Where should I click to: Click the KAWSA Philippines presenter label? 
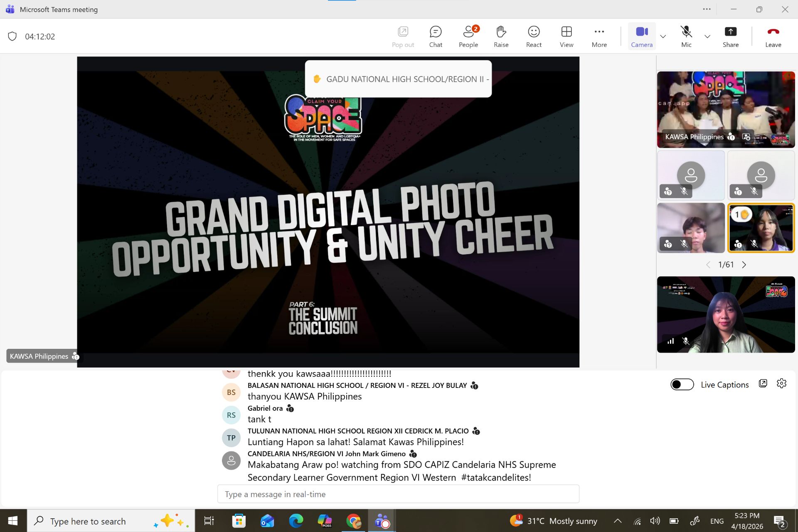(x=44, y=356)
